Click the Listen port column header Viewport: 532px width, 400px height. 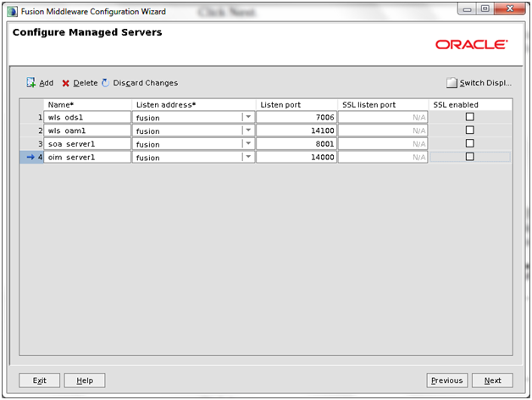(x=296, y=104)
